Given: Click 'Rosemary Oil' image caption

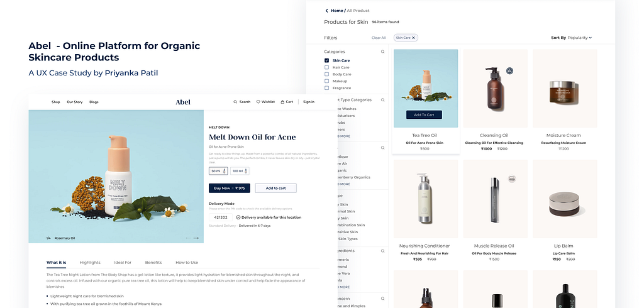Looking at the screenshot, I should [x=65, y=238].
